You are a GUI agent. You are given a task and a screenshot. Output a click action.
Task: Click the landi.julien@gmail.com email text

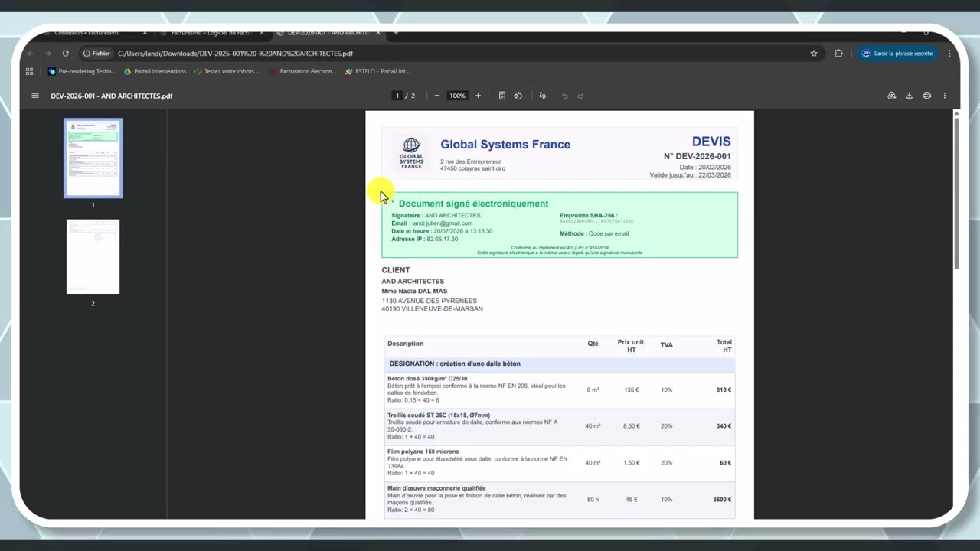(442, 223)
